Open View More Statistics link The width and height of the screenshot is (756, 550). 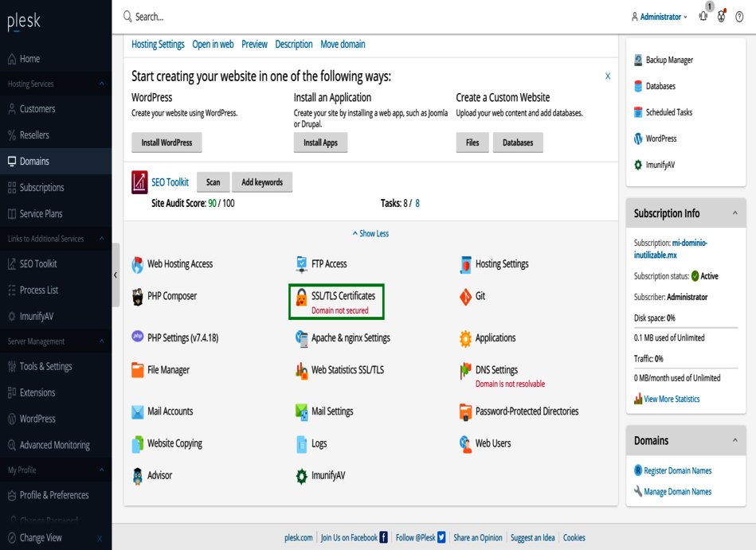point(672,400)
